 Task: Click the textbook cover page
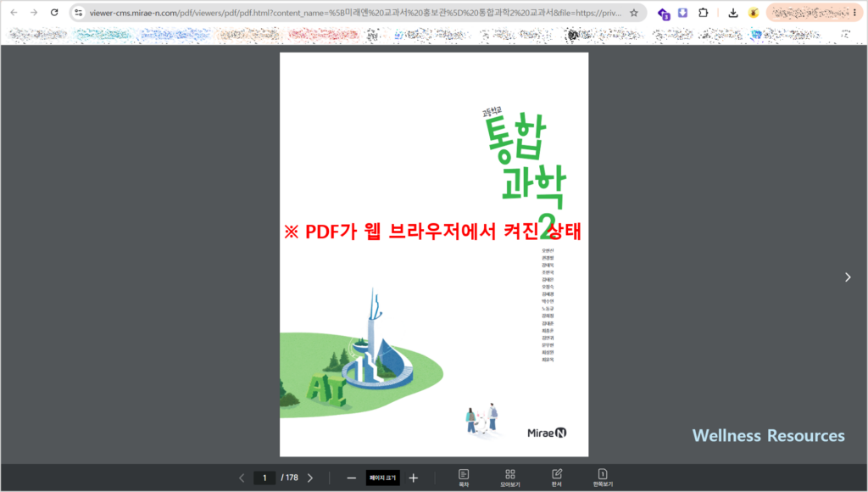point(434,254)
